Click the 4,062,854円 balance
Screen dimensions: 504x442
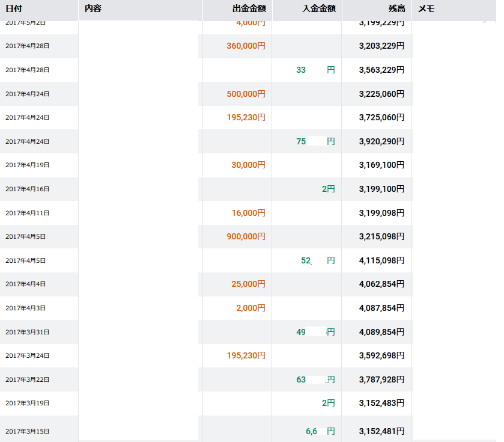point(381,284)
